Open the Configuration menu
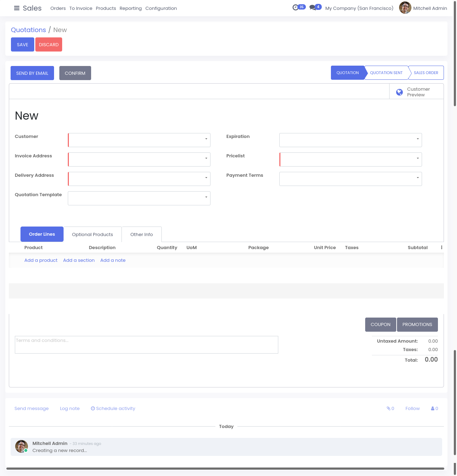Screen dimensions: 457x476 tap(161, 8)
